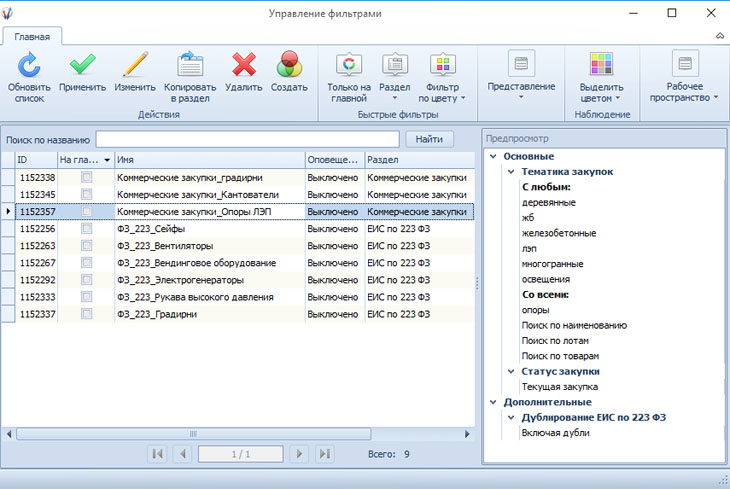Click the Refresh list (Обновить список) icon
Screen dimensions: 730x489
coord(29,65)
